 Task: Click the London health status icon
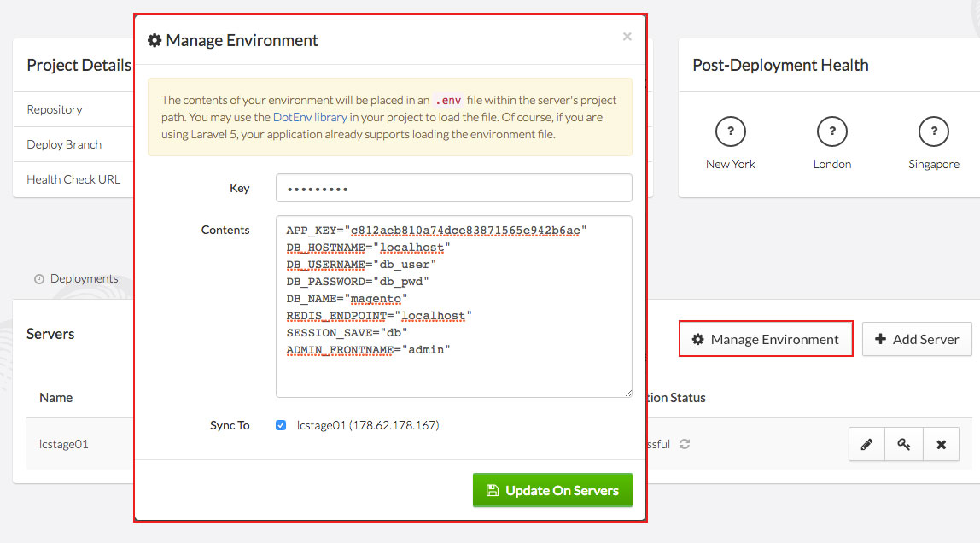pyautogui.click(x=831, y=131)
